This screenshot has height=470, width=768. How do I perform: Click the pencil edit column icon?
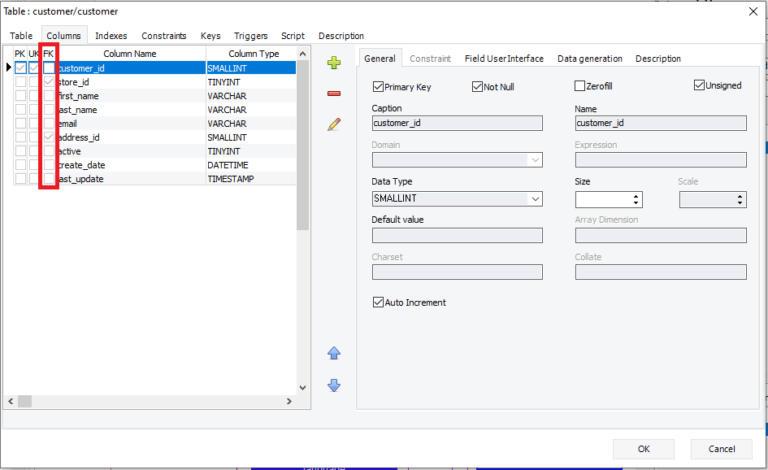coord(334,125)
